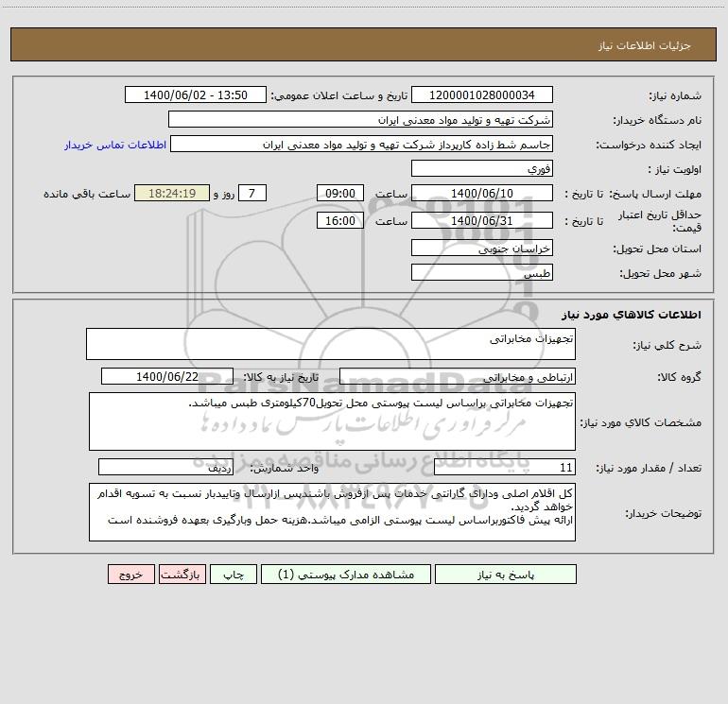The height and width of the screenshot is (704, 728).
Task: Click the countdown timer 18:24:19
Action: pyautogui.click(x=172, y=193)
